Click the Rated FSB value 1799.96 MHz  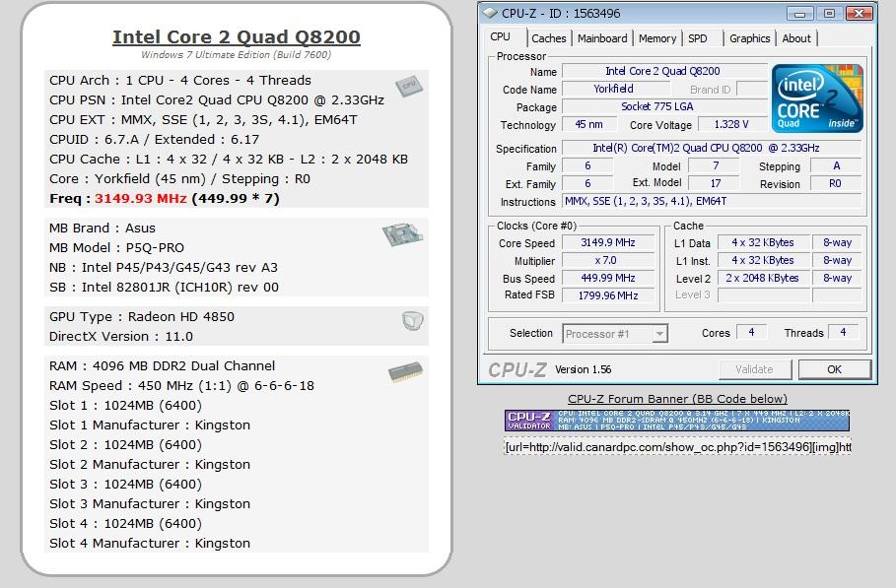[608, 295]
